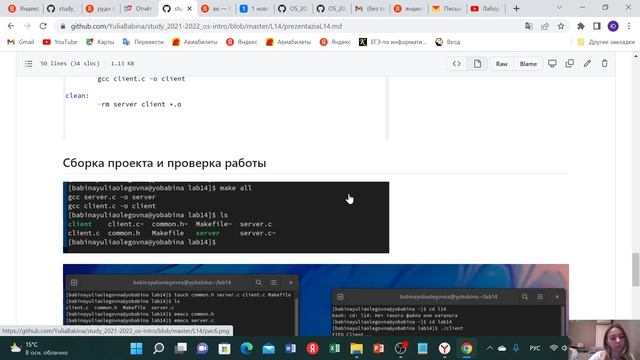This screenshot has height=360, width=640.
Task: Open the Gmail bookmark
Action: [21, 42]
